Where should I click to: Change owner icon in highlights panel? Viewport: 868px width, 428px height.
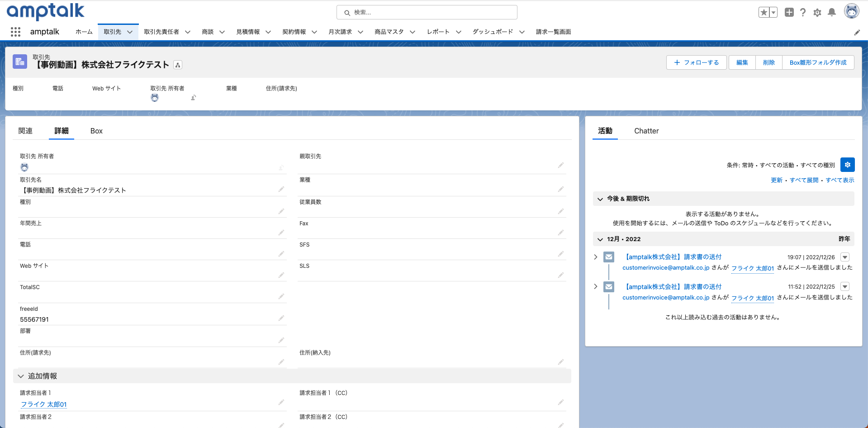[194, 98]
